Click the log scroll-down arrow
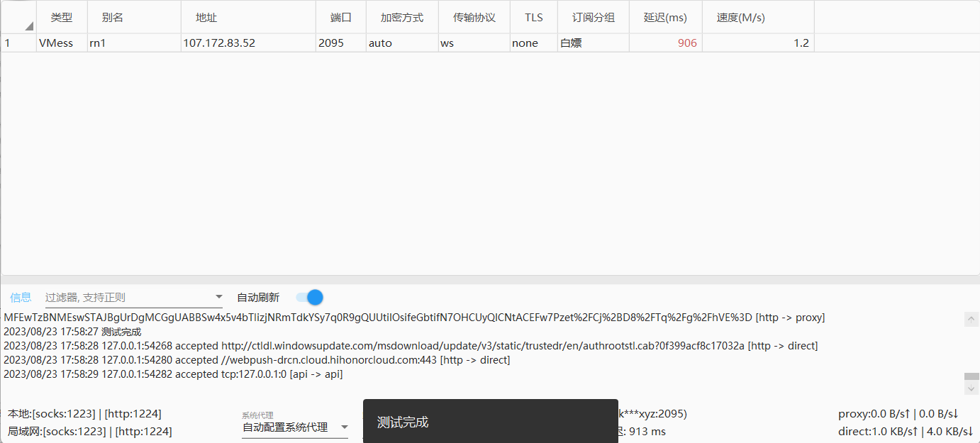Image resolution: width=980 pixels, height=443 pixels. click(971, 388)
